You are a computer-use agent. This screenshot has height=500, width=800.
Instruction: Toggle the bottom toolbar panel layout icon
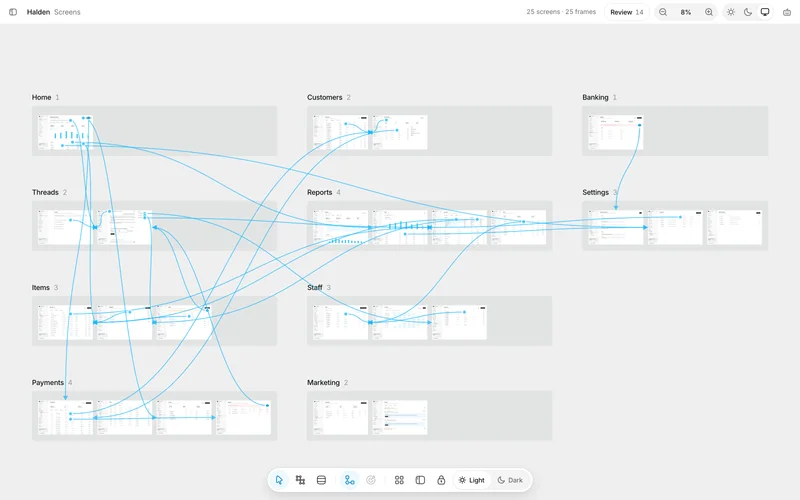(420, 480)
